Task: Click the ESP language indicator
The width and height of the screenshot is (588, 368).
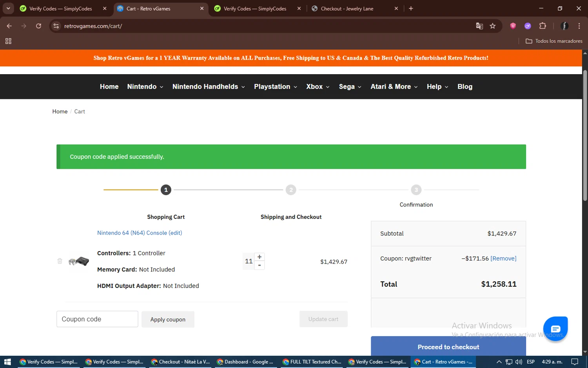Action: click(x=531, y=362)
